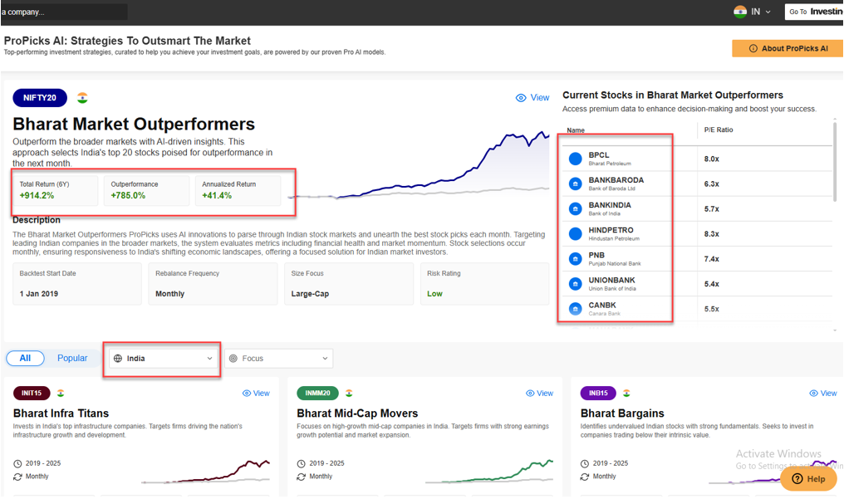Click the Bank of Baroda logo icon
Screen dimensions: 844x504
[575, 183]
